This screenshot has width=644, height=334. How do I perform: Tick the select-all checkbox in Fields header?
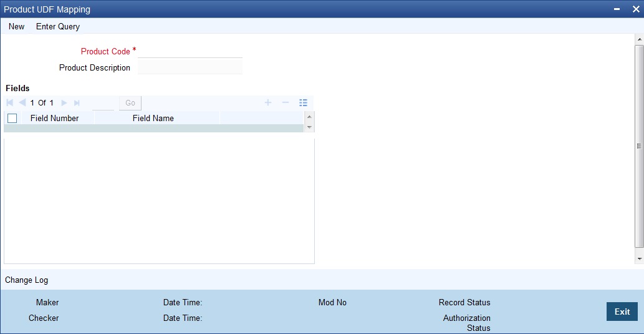[12, 118]
